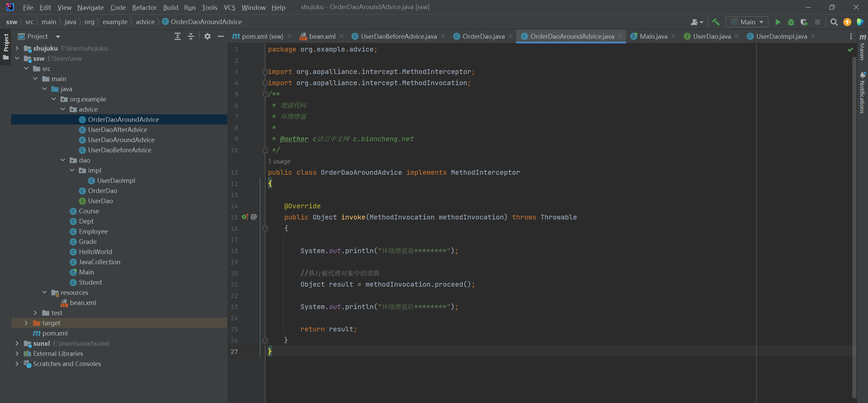Collapse the dao package node

pos(63,160)
